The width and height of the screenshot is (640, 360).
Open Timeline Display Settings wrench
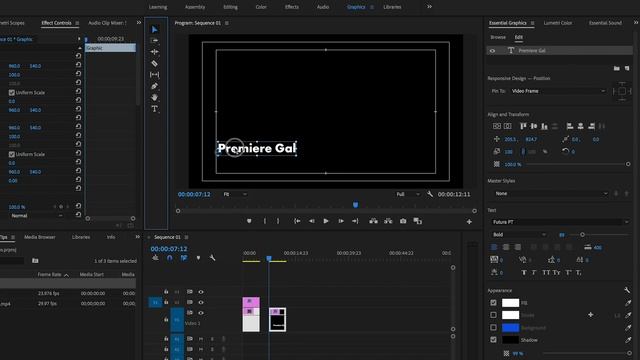(x=212, y=258)
